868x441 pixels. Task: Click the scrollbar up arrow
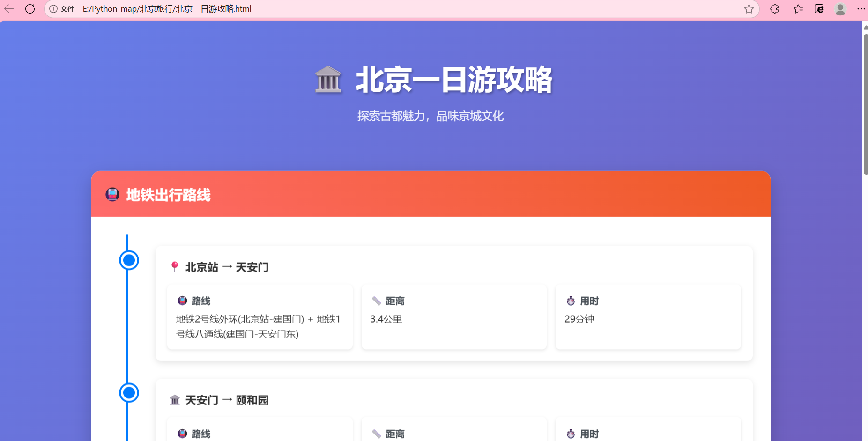point(865,27)
